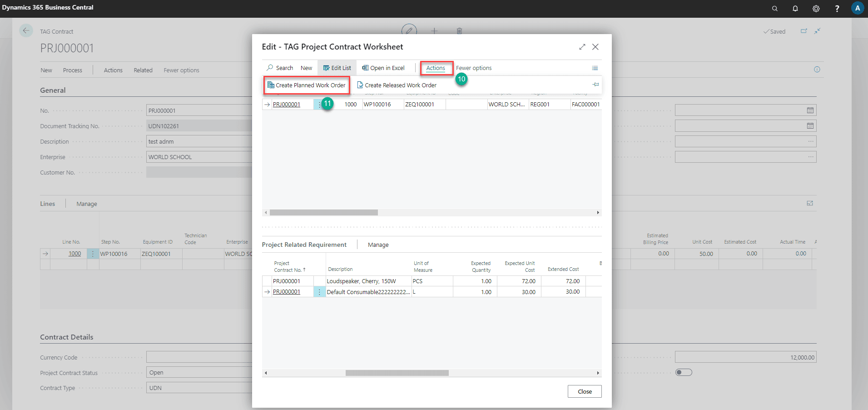Click the Contract Type field UDN
This screenshot has height=410, width=868.
coord(199,388)
